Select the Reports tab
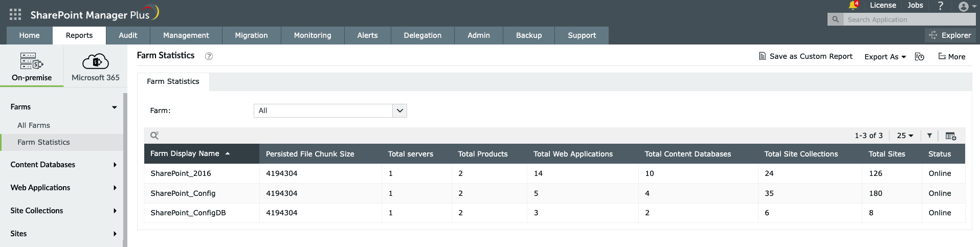The height and width of the screenshot is (247, 980). pyautogui.click(x=79, y=35)
